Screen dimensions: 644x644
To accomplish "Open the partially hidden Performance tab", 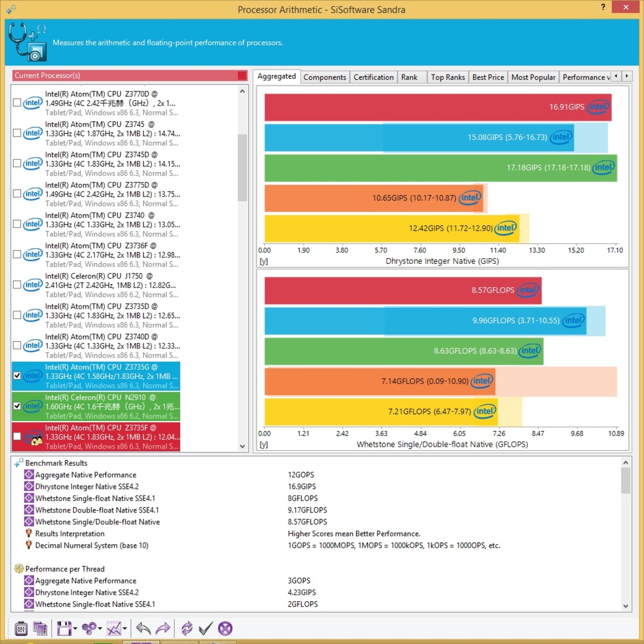I will coord(585,77).
